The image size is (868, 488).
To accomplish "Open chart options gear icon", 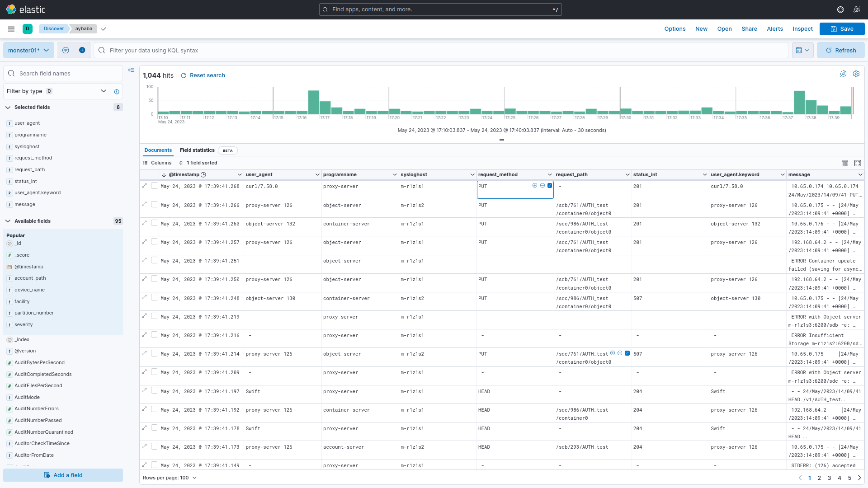I will (856, 74).
